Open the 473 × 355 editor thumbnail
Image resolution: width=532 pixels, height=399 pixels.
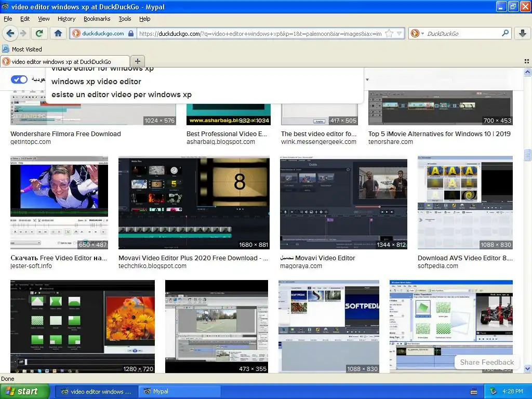[x=217, y=326]
